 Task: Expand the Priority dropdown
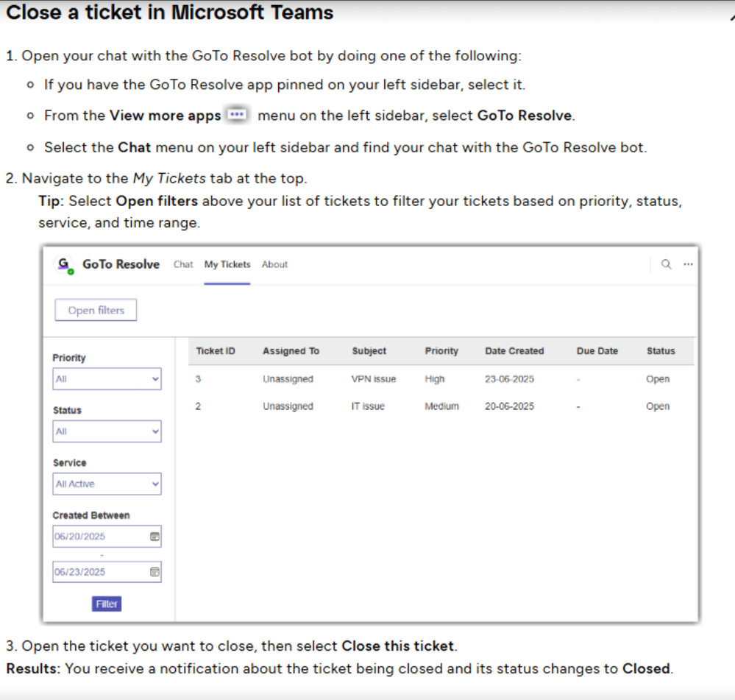click(107, 379)
